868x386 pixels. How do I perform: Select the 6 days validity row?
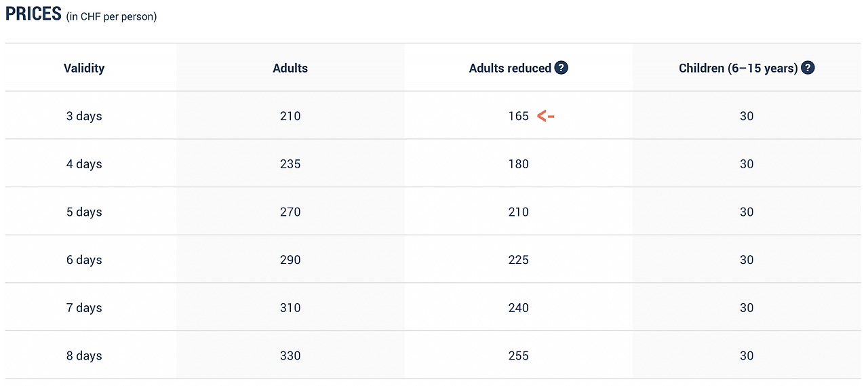tap(434, 260)
